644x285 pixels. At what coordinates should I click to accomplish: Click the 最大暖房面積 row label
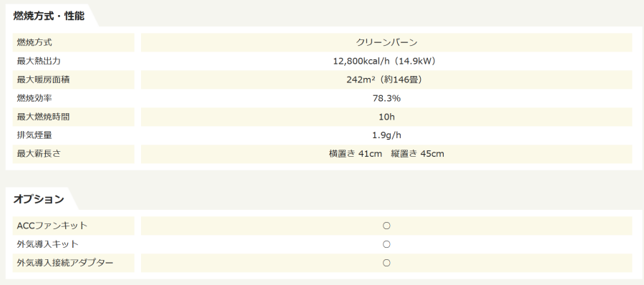(74, 79)
